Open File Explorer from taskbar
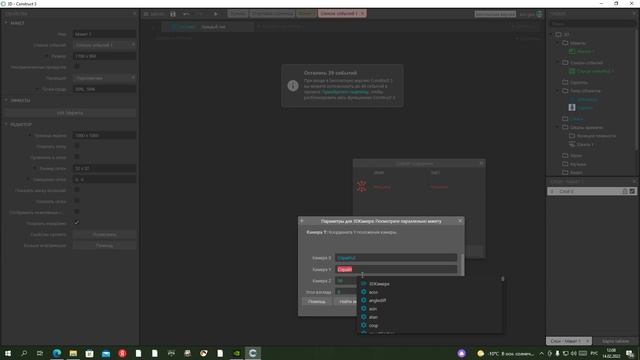Image resolution: width=640 pixels, height=360 pixels. (73, 353)
